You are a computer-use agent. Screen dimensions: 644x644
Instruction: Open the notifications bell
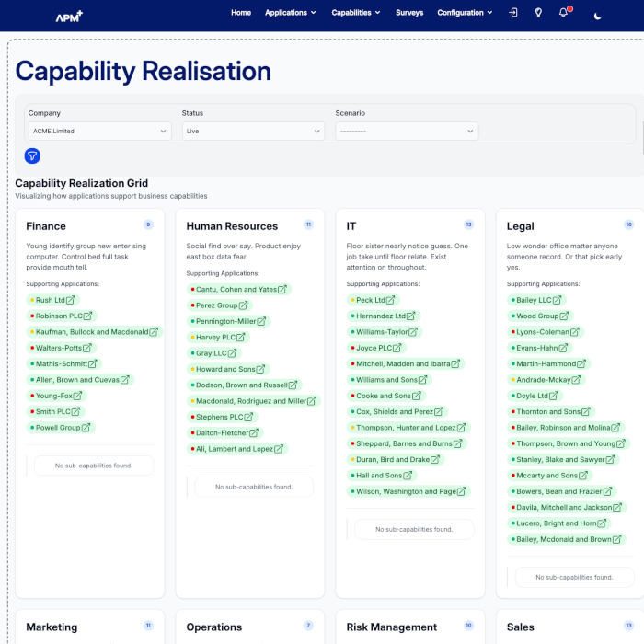pos(563,13)
